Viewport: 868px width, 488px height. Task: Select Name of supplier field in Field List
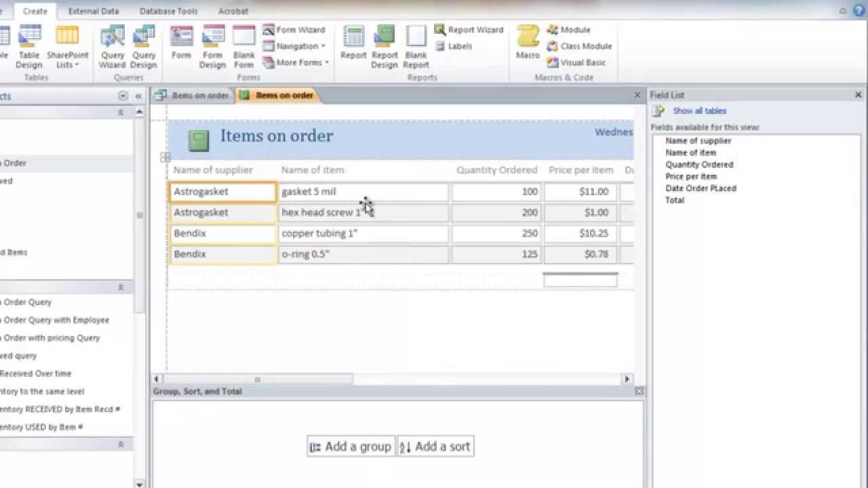pyautogui.click(x=698, y=141)
